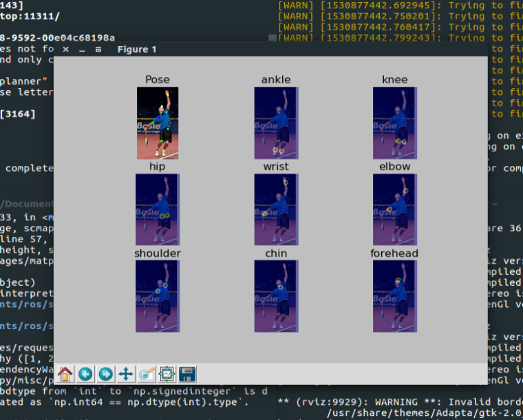Click the 'wrist' subplot title

pos(276,167)
